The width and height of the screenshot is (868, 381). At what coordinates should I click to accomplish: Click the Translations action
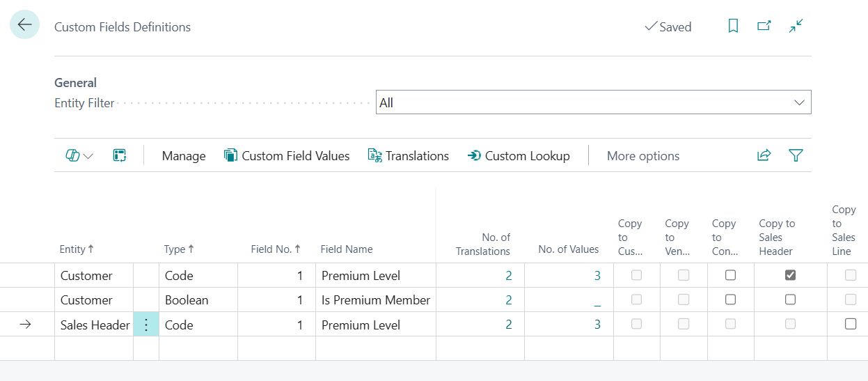pyautogui.click(x=409, y=156)
